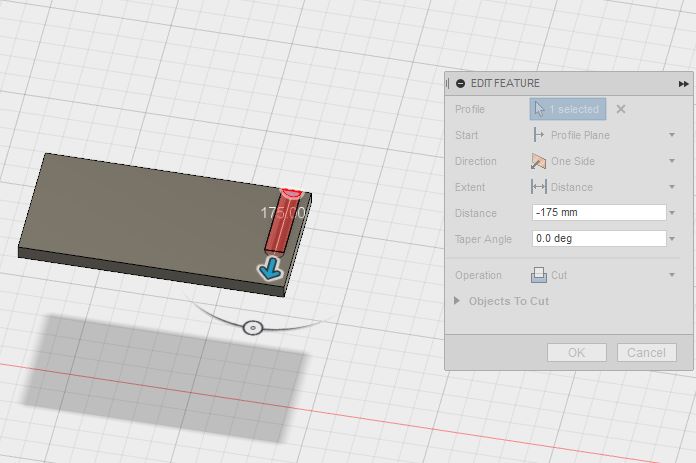Clear the profile selection with the X icon
The width and height of the screenshot is (696, 463).
[621, 109]
